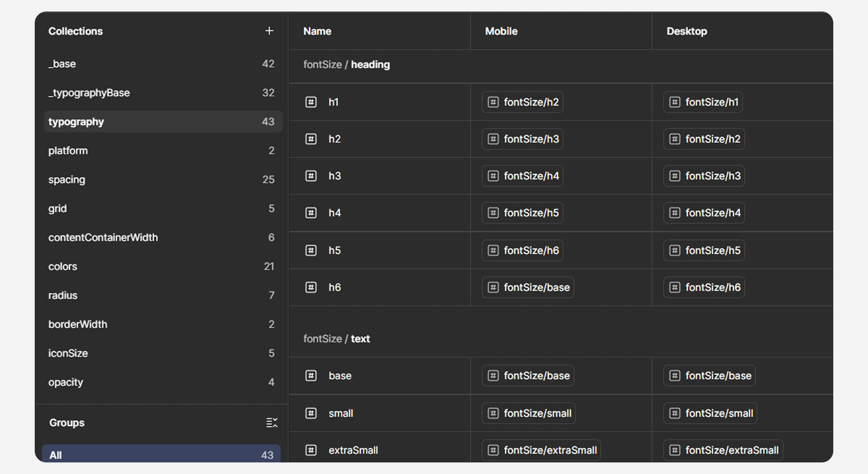Click the Desktop fontSize/extraSmall alias chip
868x474 pixels.
pos(723,450)
